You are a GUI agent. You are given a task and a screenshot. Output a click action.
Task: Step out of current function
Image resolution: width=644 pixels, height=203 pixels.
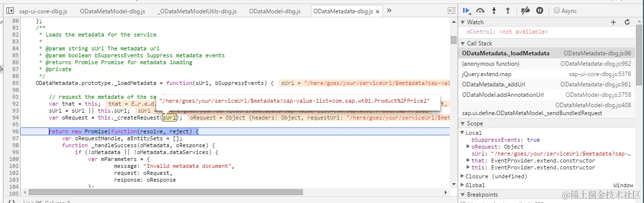[x=508, y=10]
